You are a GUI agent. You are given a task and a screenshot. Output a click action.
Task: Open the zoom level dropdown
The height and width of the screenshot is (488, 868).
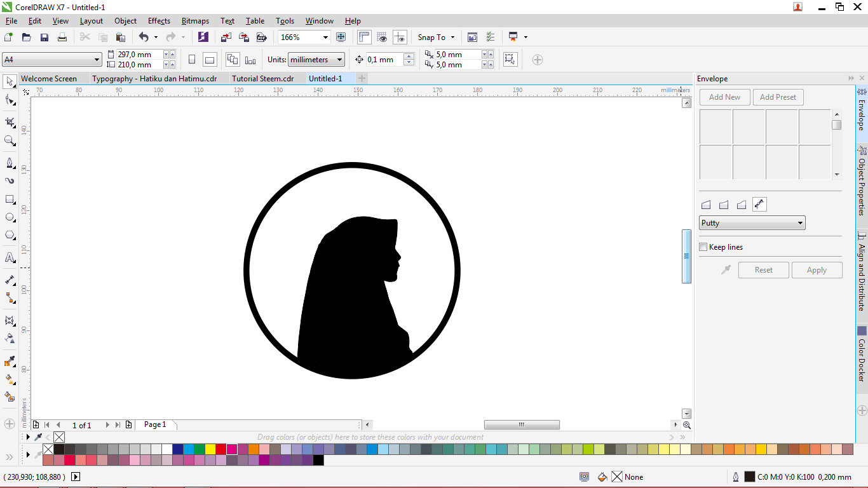point(325,37)
